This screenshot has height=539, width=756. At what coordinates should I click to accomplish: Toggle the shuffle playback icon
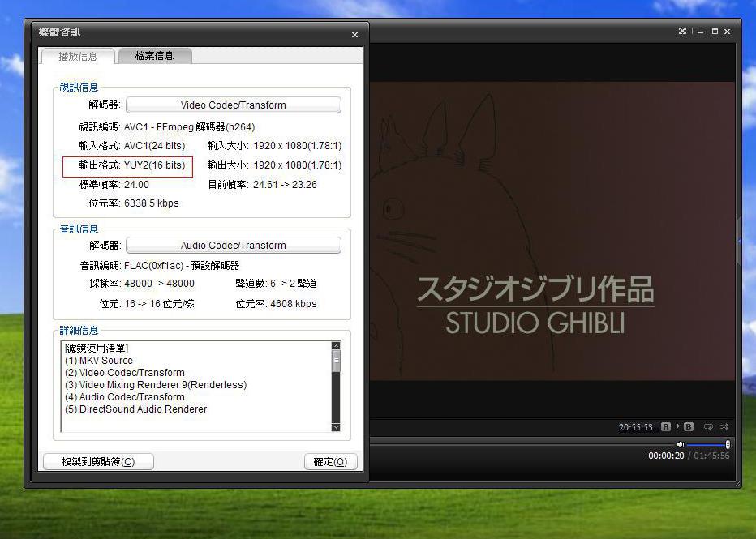click(x=724, y=427)
